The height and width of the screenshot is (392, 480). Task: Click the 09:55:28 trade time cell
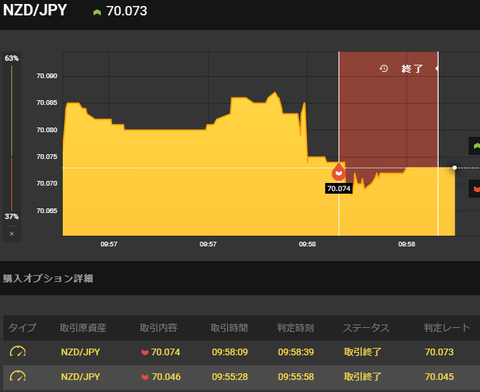coord(230,377)
